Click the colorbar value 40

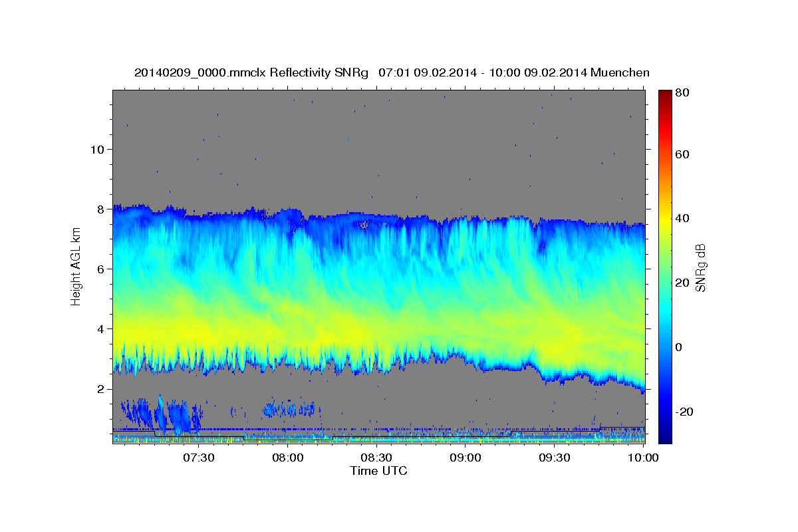click(683, 218)
